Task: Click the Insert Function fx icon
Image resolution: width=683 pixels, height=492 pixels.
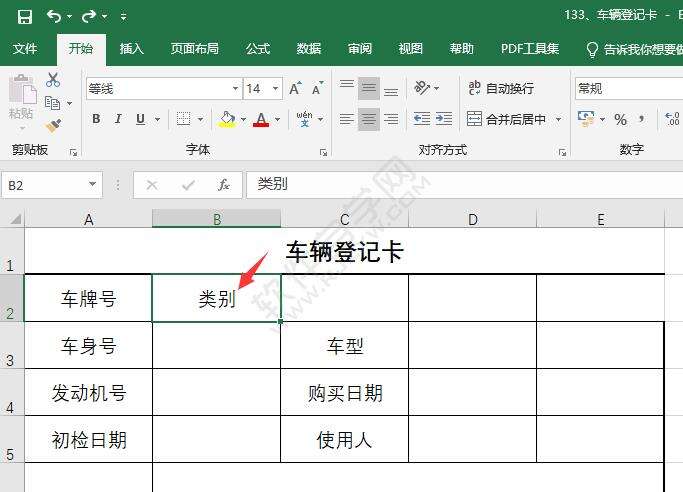Action: (x=224, y=185)
